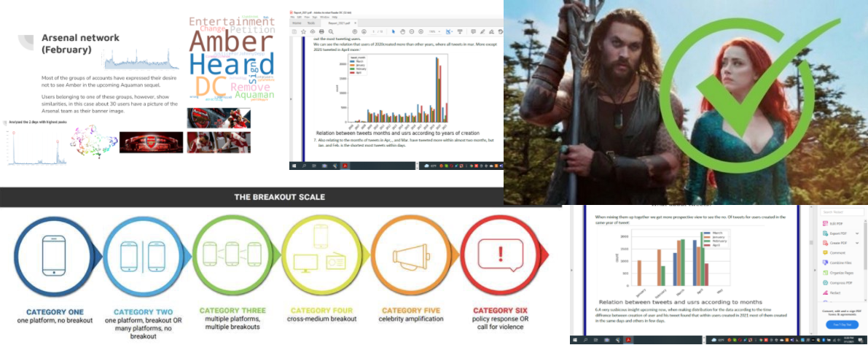The height and width of the screenshot is (345, 868).
Task: Expand the Create PDF options chevron
Action: coord(857,243)
